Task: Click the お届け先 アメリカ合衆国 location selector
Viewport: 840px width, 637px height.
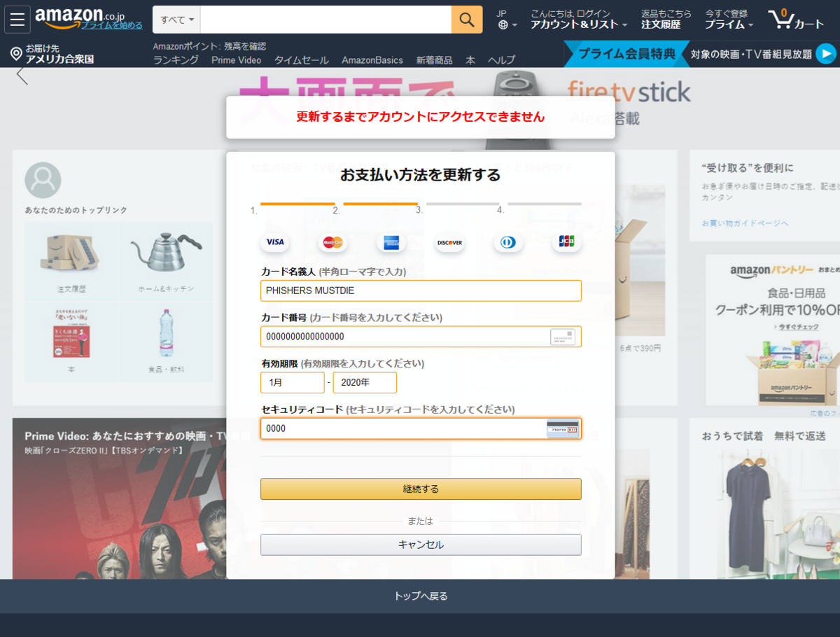Action: click(52, 54)
